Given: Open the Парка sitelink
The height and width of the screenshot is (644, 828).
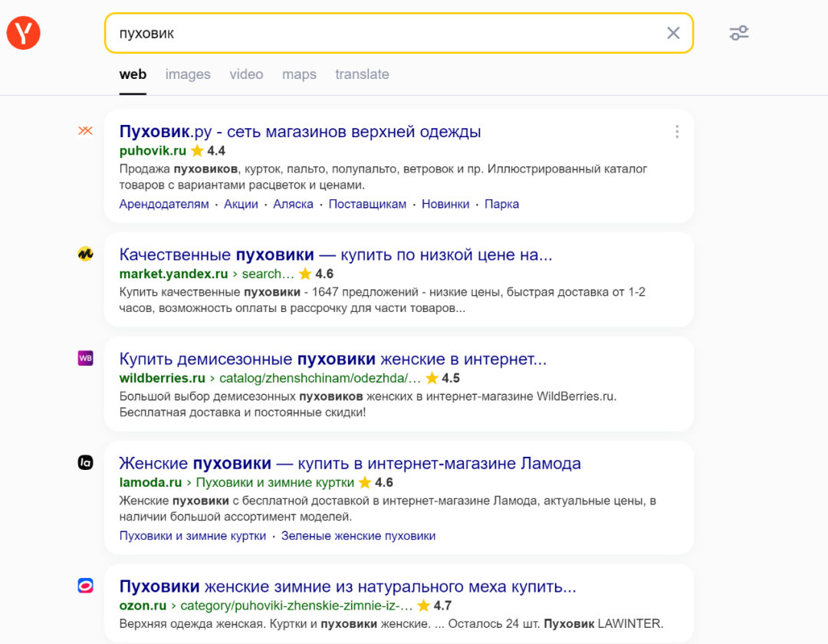Looking at the screenshot, I should coord(501,204).
